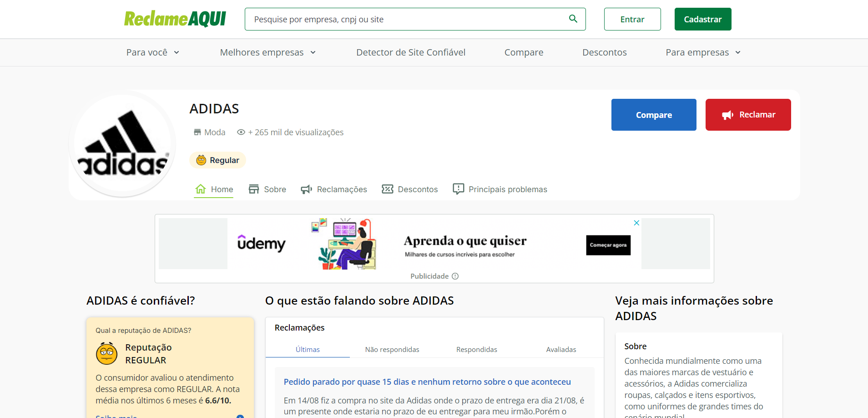Switch to the Avaliadas tab
Screen dimensions: 868x418
coord(561,349)
